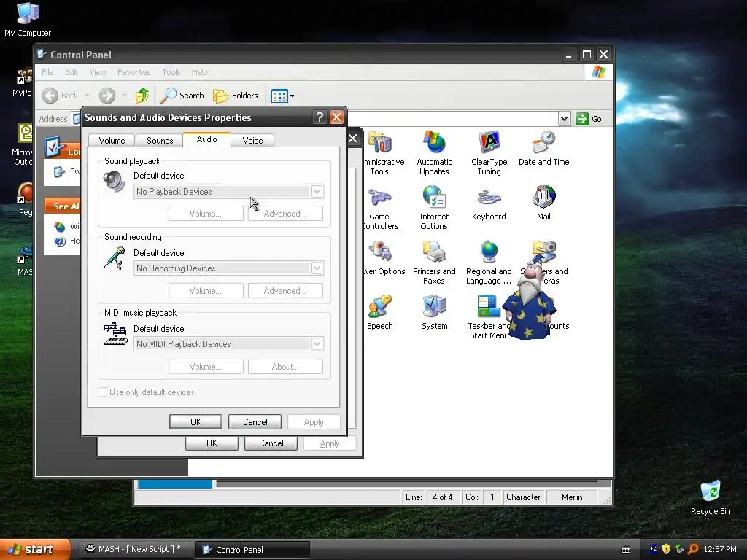Click the Forward arrow toolbar button
The height and width of the screenshot is (560, 747).
107,96
